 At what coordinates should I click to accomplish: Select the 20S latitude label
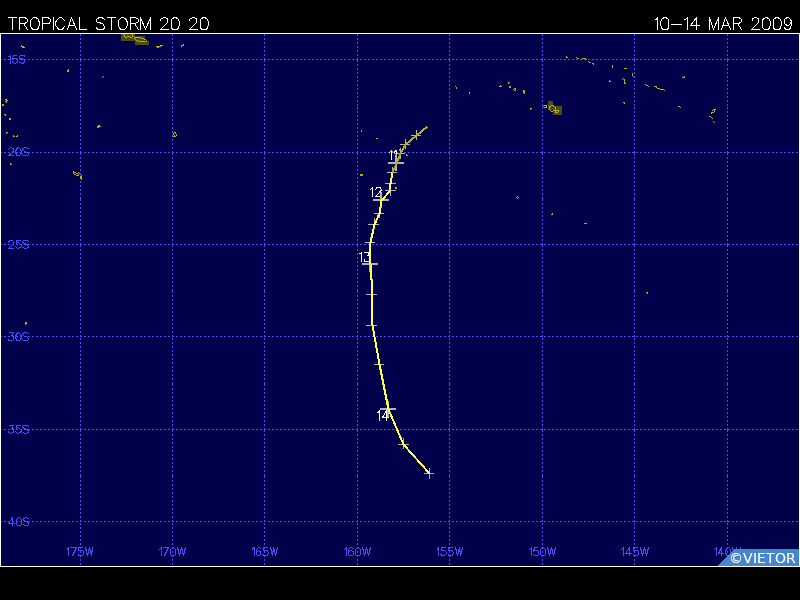[18, 152]
